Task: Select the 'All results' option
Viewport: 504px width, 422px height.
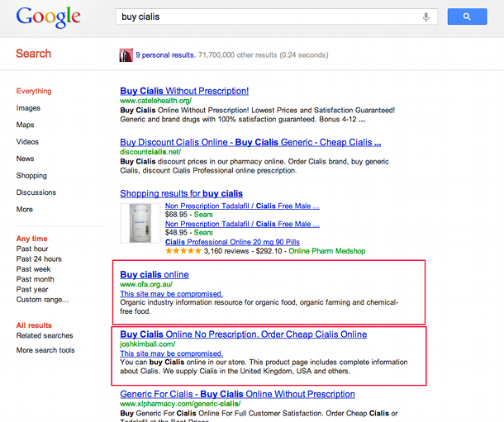Action: coord(34,325)
